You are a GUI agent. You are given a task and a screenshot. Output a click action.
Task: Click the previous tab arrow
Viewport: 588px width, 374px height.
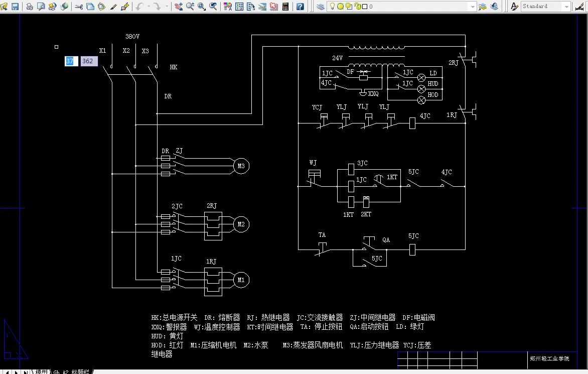(x=8, y=372)
